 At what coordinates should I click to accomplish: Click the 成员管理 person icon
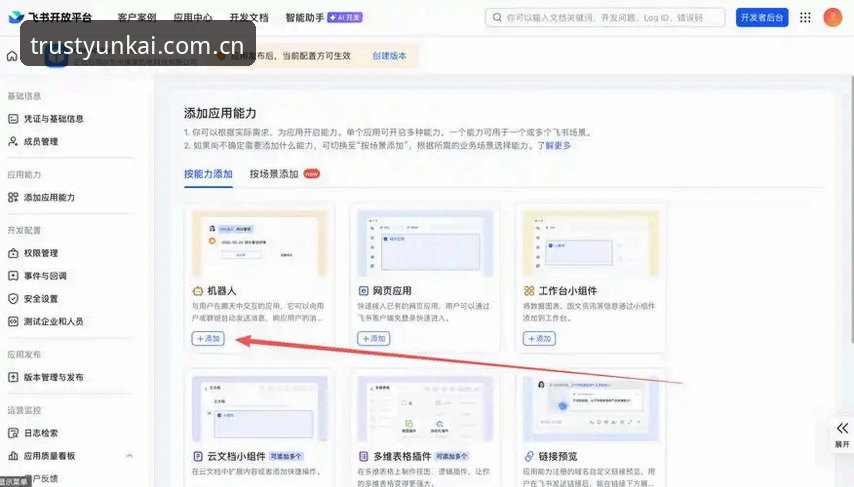click(13, 142)
